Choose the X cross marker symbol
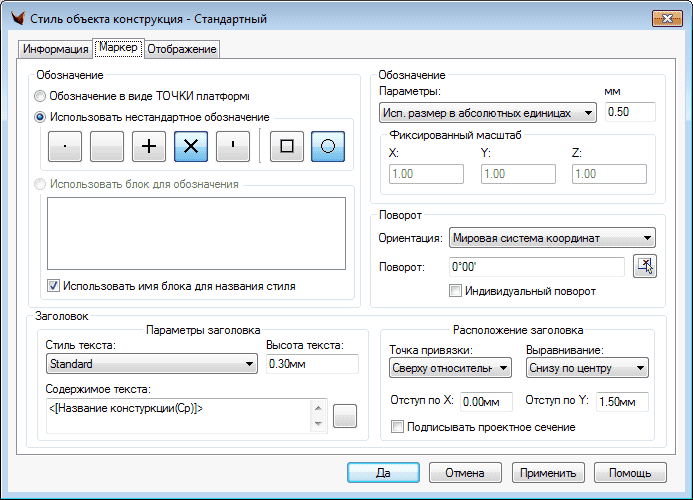The image size is (693, 500). click(191, 146)
